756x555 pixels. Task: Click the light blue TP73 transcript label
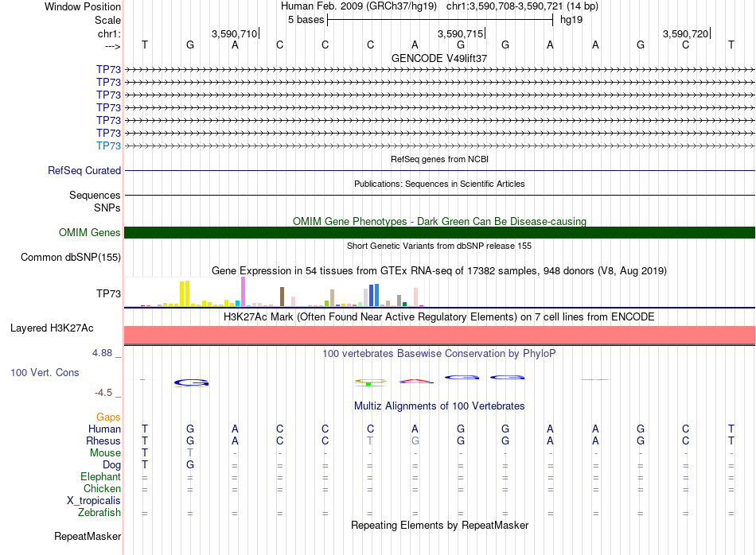(x=108, y=146)
